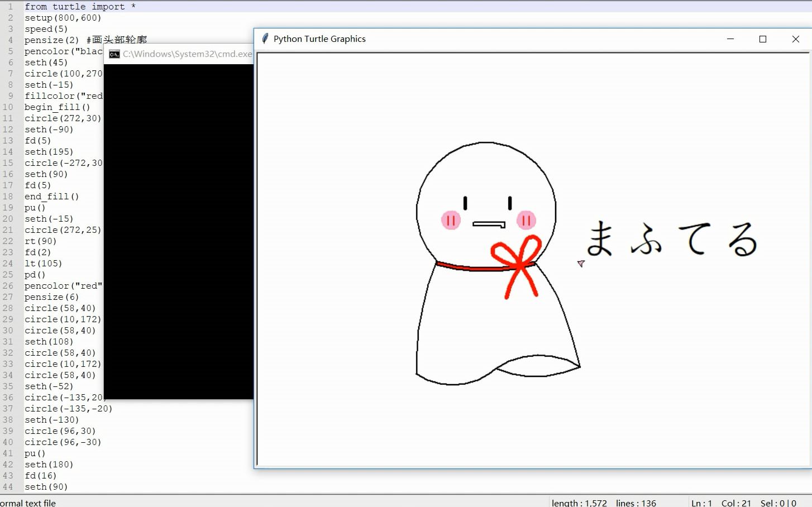Close the Python Turtle Graphics window
This screenshot has height=507, width=812.
[x=796, y=39]
